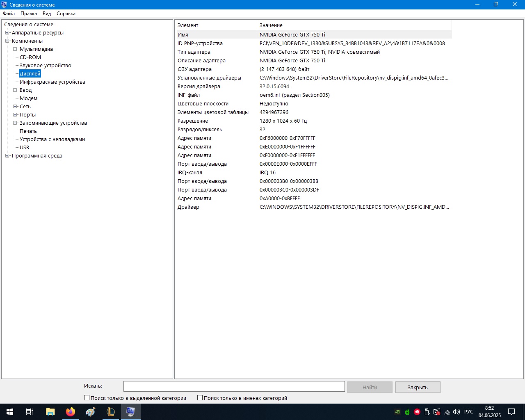This screenshot has width=525, height=420.
Task: Tick 'Поиск только в именах категорий' checkbox
Action: 200,398
